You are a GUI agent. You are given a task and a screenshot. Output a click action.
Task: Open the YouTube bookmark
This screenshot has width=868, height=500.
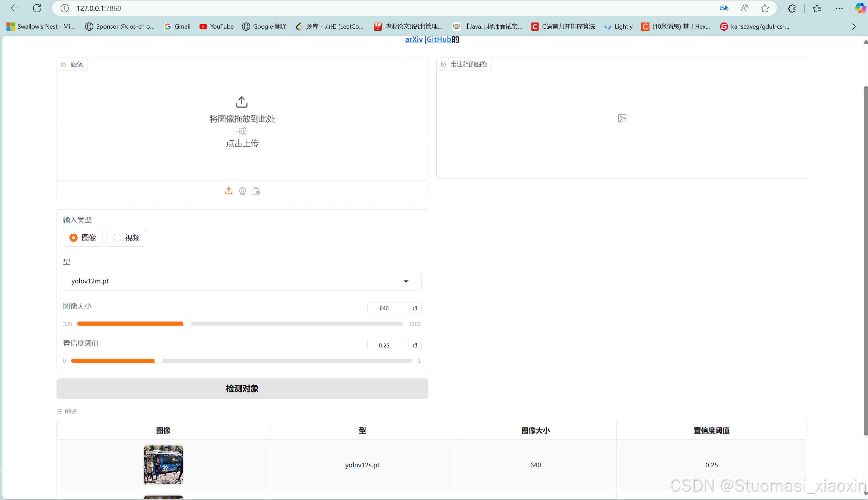click(x=216, y=27)
